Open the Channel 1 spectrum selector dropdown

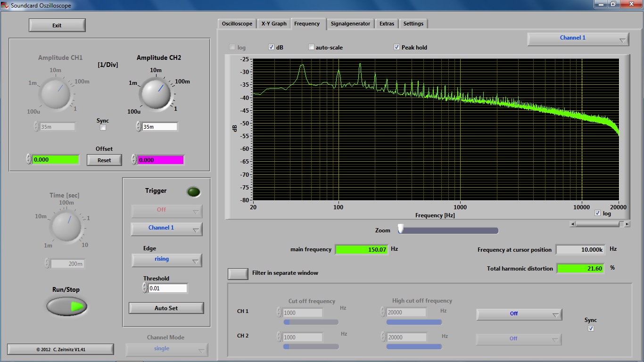click(578, 39)
